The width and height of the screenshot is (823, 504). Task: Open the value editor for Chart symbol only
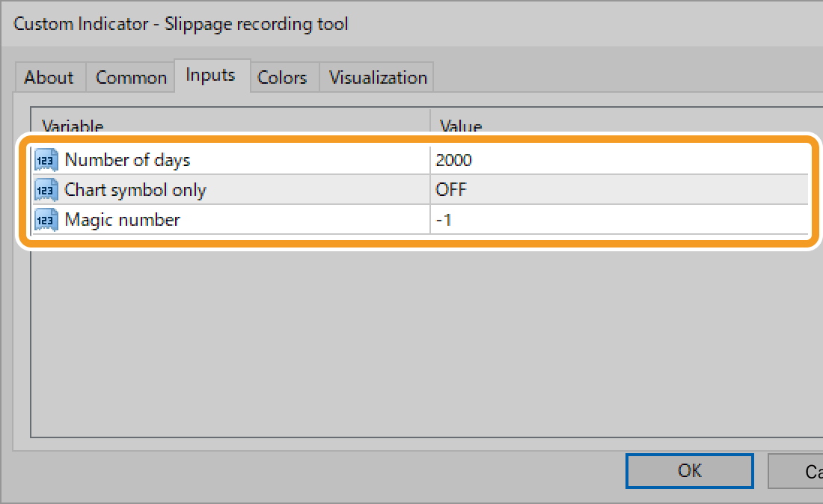(524, 189)
